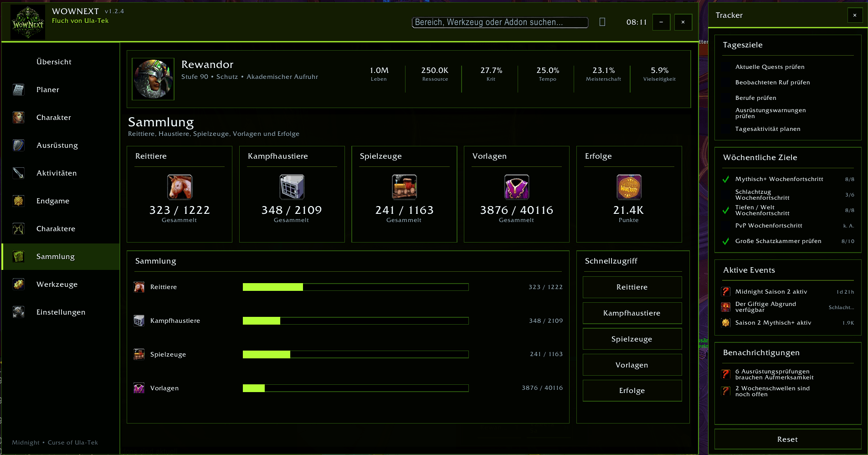Viewport: 868px width, 455px height.
Task: Click the 08:11 clock display
Action: (x=637, y=22)
